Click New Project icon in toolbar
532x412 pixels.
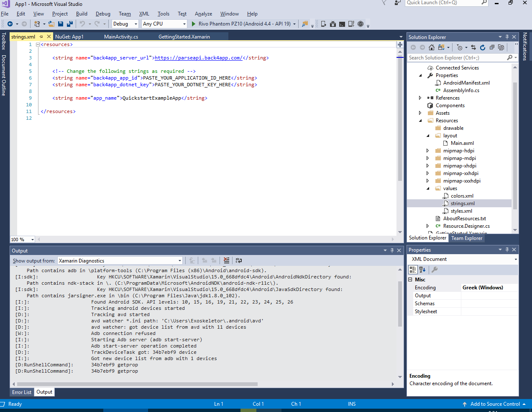pyautogui.click(x=37, y=24)
